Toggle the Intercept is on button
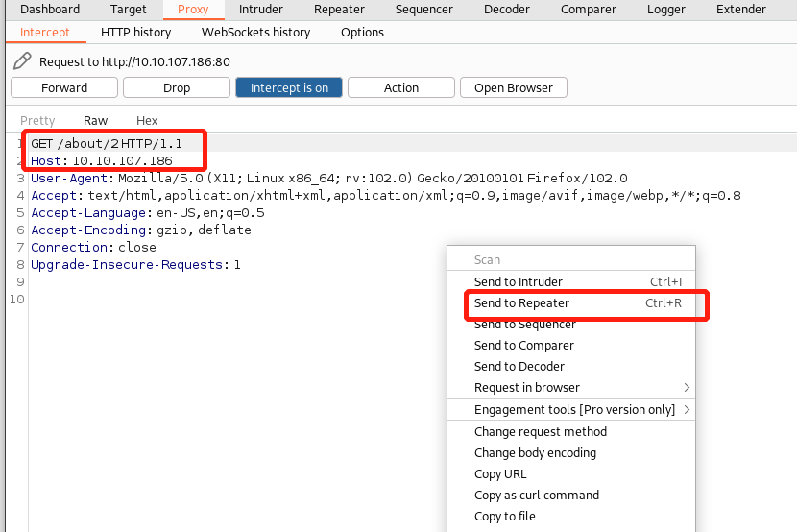The height and width of the screenshot is (532, 797). coord(289,87)
